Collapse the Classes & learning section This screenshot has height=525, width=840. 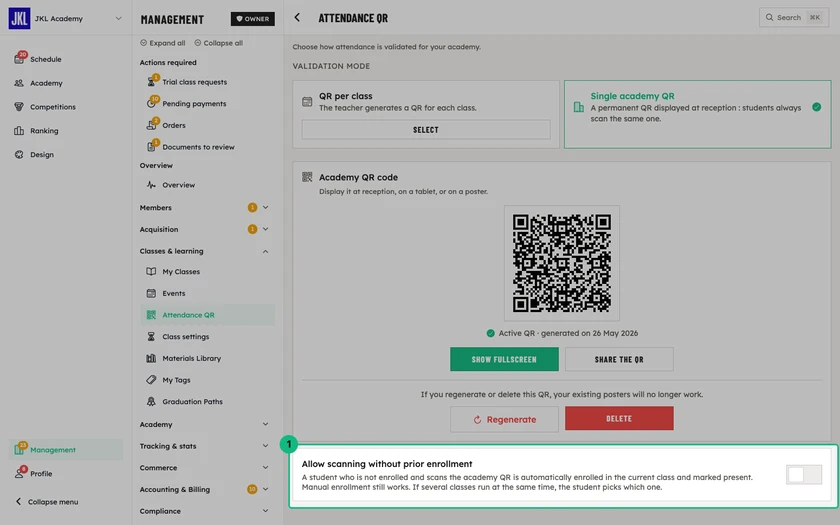pyautogui.click(x=265, y=251)
